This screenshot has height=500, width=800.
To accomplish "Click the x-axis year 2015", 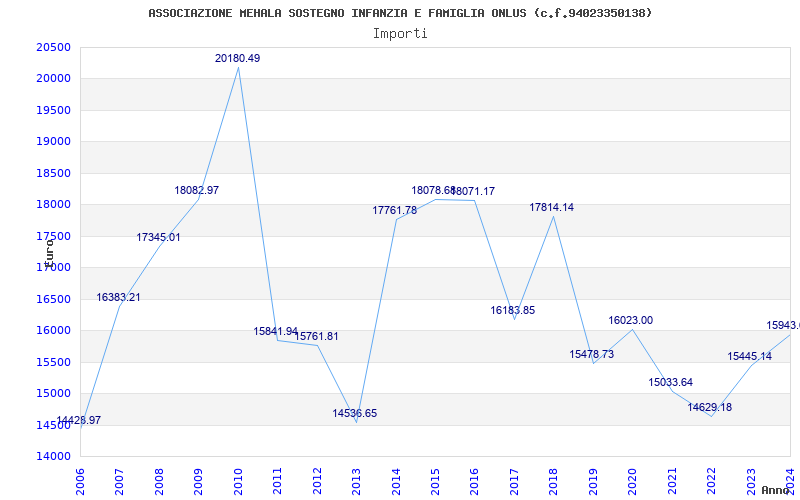I will [x=435, y=482].
